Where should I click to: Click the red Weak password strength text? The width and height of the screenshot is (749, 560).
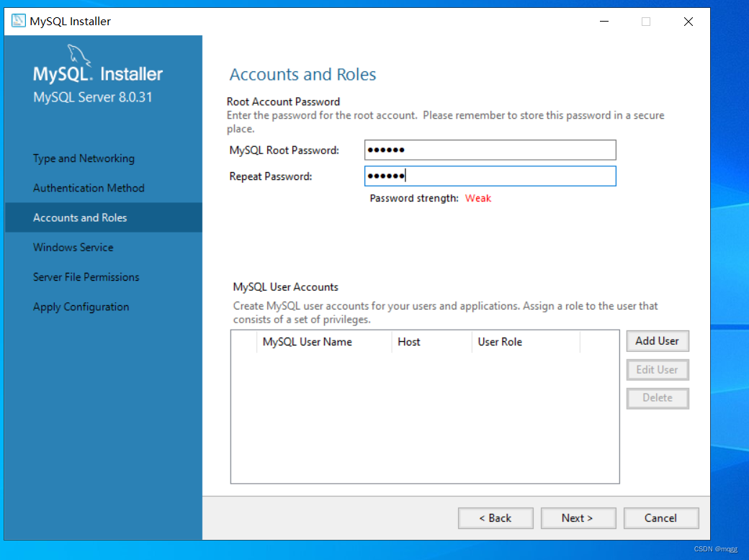tap(478, 198)
